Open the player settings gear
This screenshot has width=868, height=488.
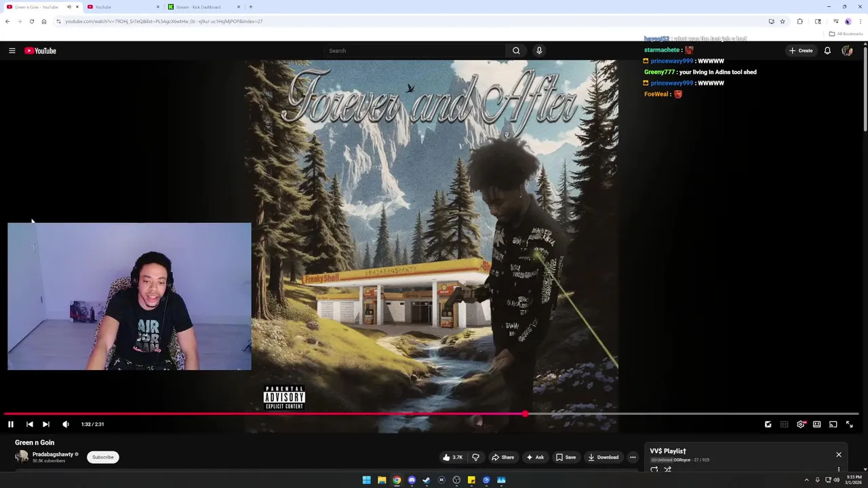coord(801,424)
